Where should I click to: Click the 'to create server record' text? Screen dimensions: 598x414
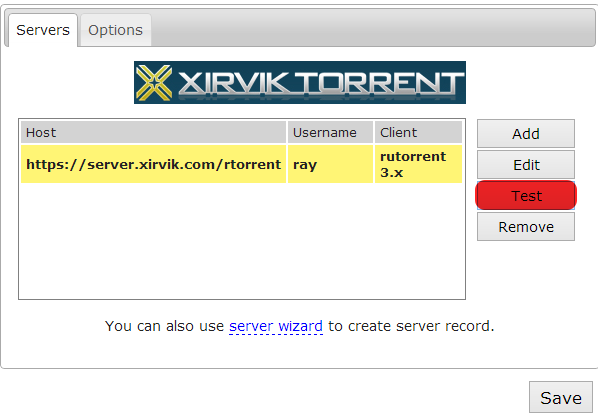[x=411, y=326]
